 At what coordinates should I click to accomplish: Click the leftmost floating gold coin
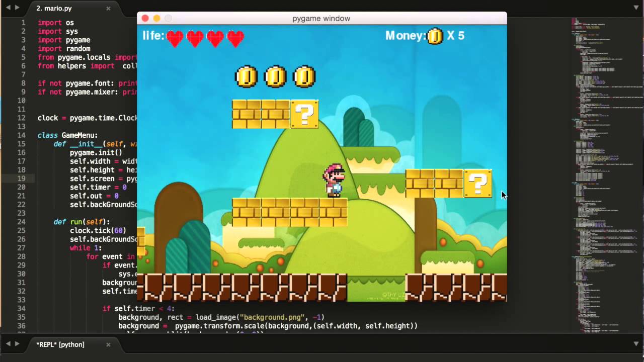tap(247, 76)
